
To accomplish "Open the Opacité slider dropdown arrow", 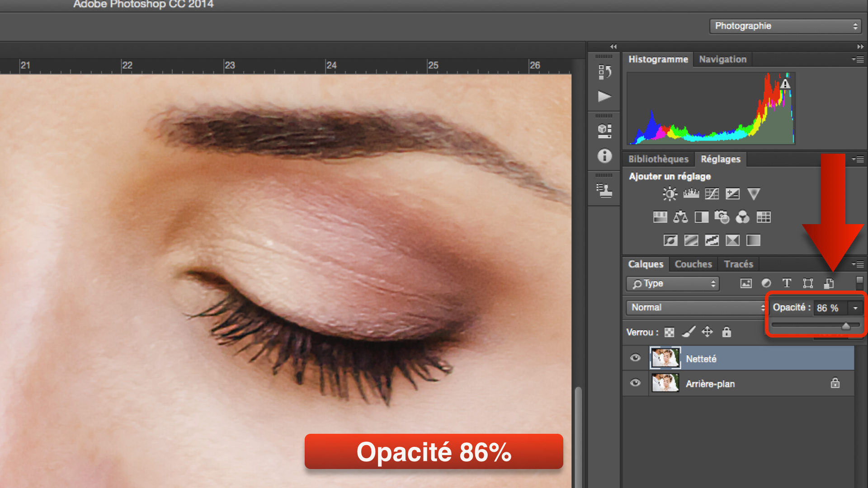I will [x=855, y=308].
